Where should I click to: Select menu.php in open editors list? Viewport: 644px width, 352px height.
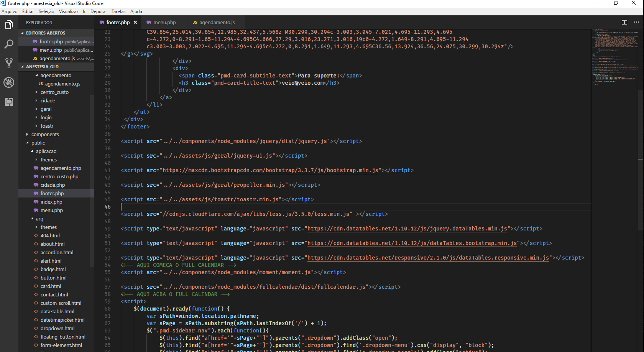(56, 50)
